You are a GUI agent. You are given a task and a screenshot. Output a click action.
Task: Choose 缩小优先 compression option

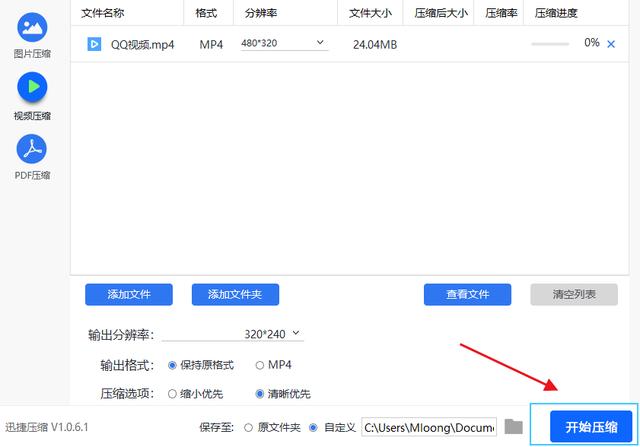click(172, 394)
